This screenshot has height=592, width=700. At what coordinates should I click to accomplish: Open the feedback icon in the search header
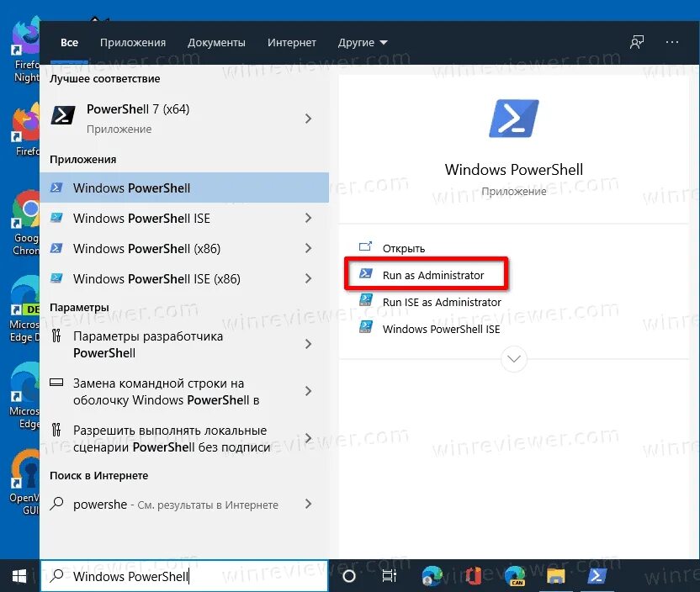pyautogui.click(x=637, y=42)
